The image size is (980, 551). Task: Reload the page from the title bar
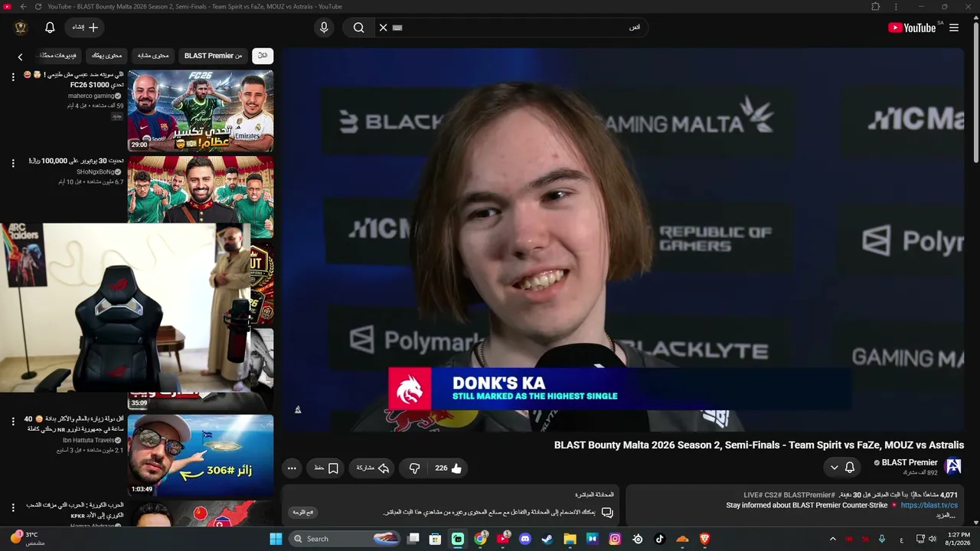point(38,7)
